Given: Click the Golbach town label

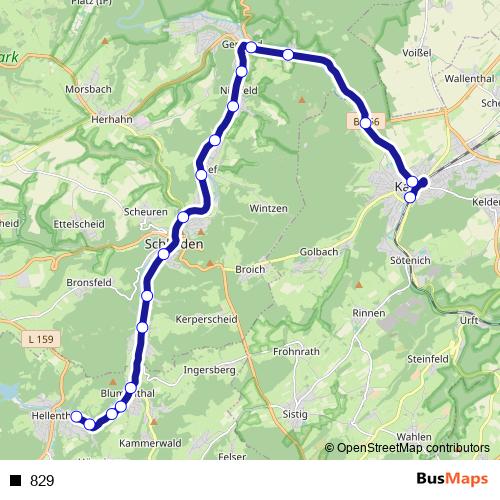Looking at the screenshot, I should [319, 252].
